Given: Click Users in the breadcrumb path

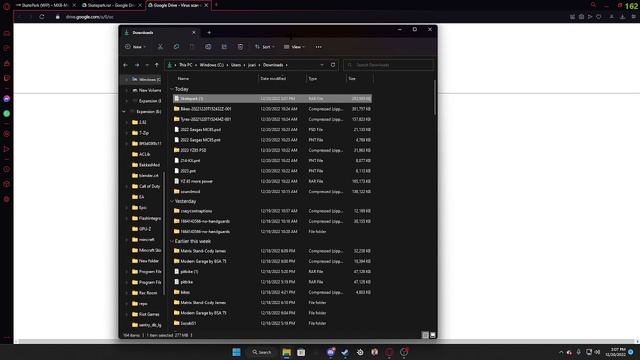Looking at the screenshot, I should click(236, 65).
